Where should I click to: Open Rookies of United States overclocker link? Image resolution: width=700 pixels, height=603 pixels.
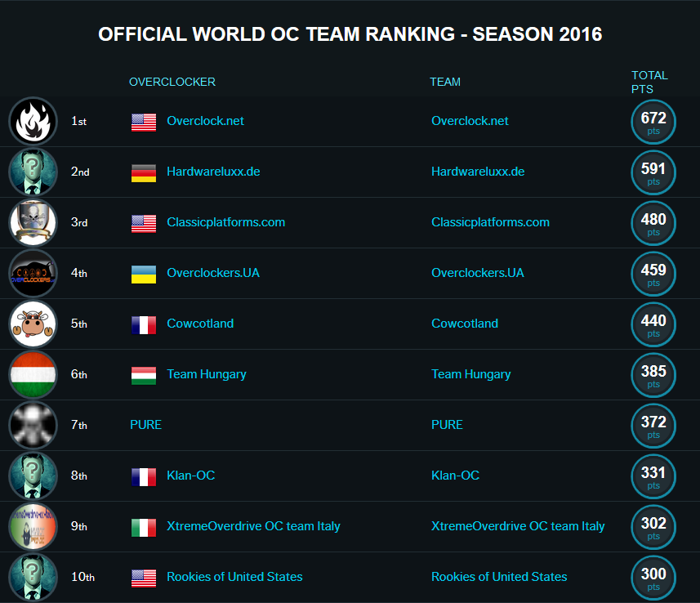point(234,577)
